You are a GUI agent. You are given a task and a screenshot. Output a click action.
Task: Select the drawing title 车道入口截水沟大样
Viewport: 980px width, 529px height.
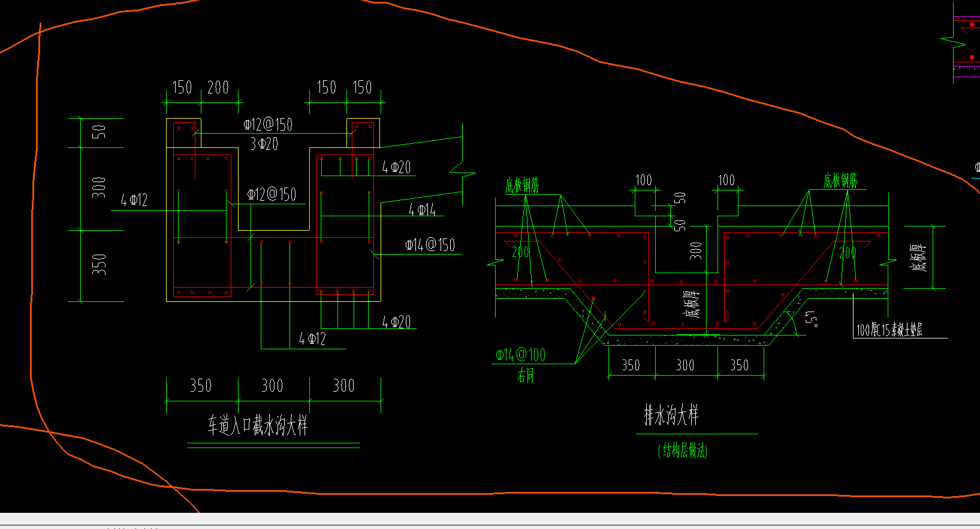point(258,426)
